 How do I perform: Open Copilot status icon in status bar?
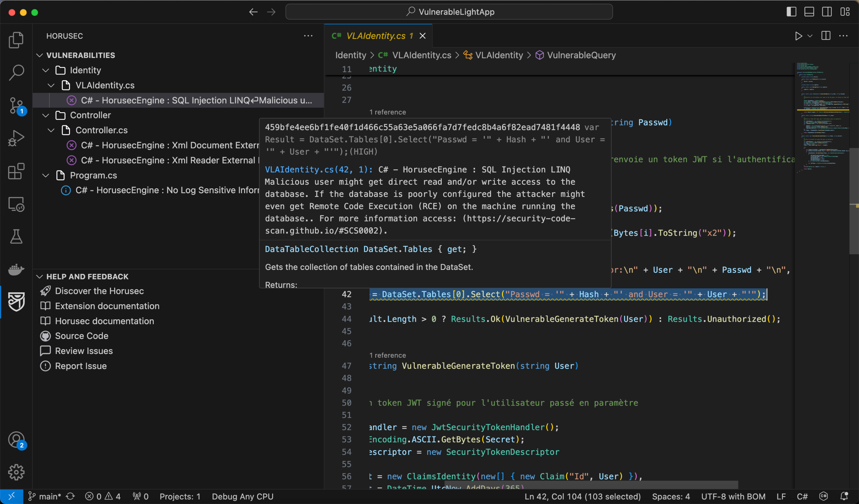coord(823,497)
